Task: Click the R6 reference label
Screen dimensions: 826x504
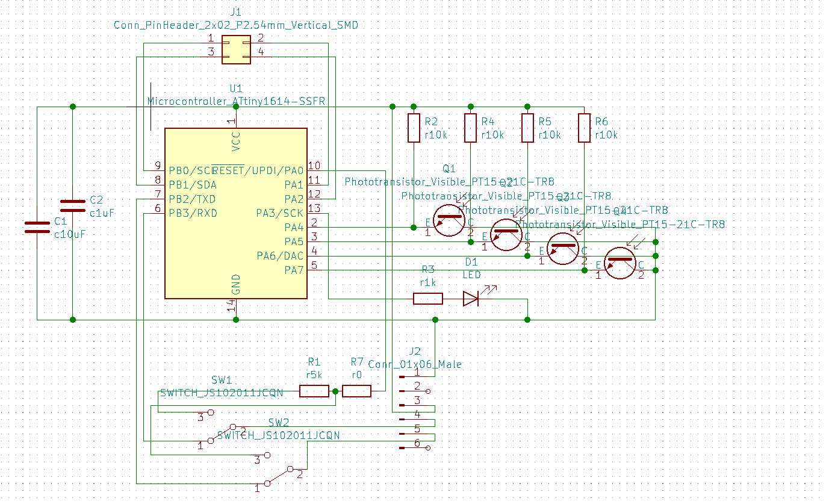Action: tap(601, 122)
